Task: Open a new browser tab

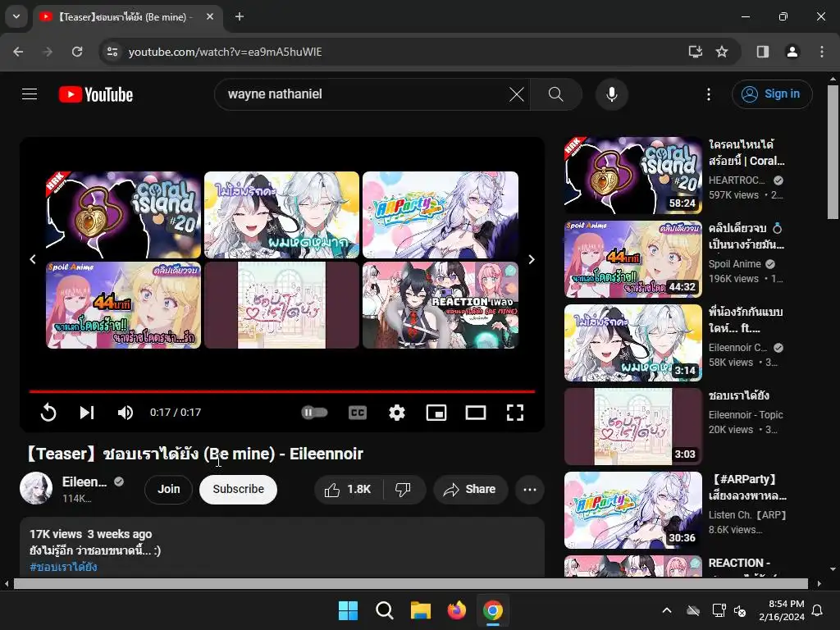Action: [x=240, y=16]
